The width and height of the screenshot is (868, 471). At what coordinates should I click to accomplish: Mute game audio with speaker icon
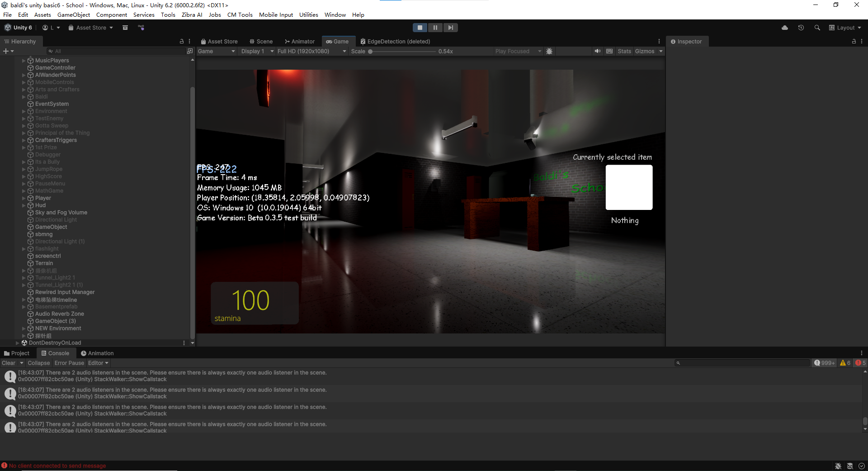(x=598, y=51)
